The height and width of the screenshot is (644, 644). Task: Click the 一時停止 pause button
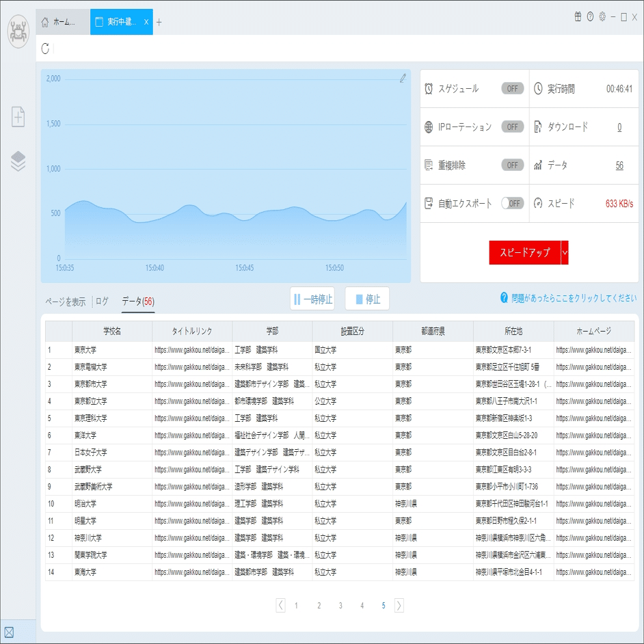[x=312, y=299]
